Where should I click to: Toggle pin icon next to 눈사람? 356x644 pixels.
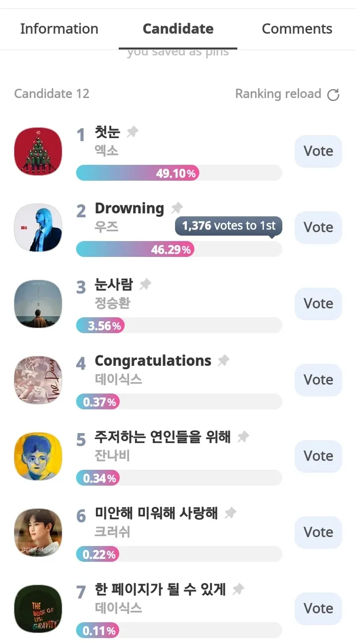(145, 284)
